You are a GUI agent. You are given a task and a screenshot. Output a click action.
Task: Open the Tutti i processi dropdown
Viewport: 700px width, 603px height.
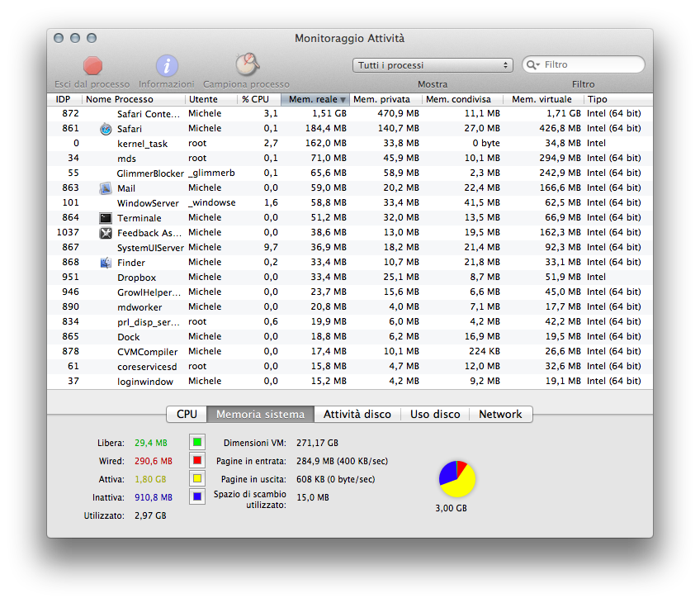(433, 65)
